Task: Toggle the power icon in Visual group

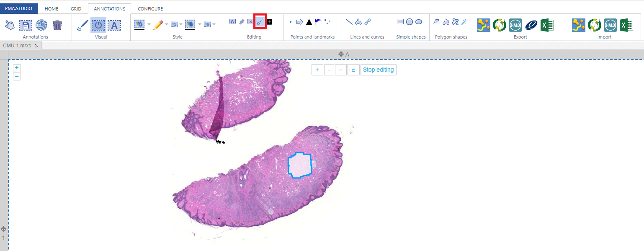Action: tap(98, 25)
